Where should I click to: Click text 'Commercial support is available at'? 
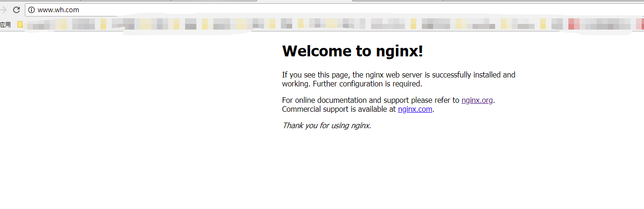tap(339, 109)
